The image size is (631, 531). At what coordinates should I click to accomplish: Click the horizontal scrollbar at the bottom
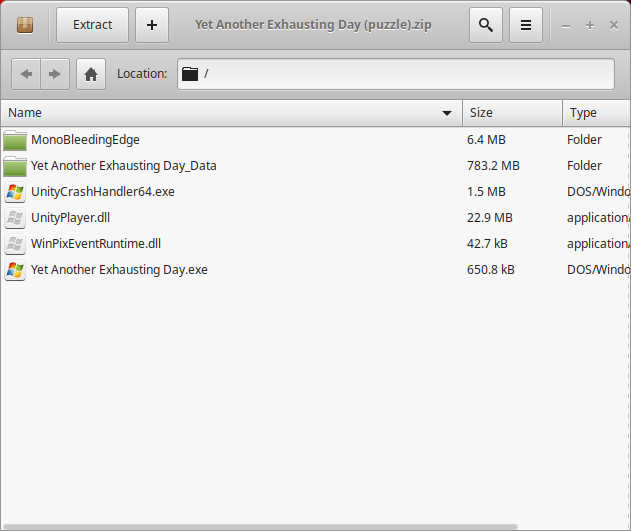(x=260, y=527)
